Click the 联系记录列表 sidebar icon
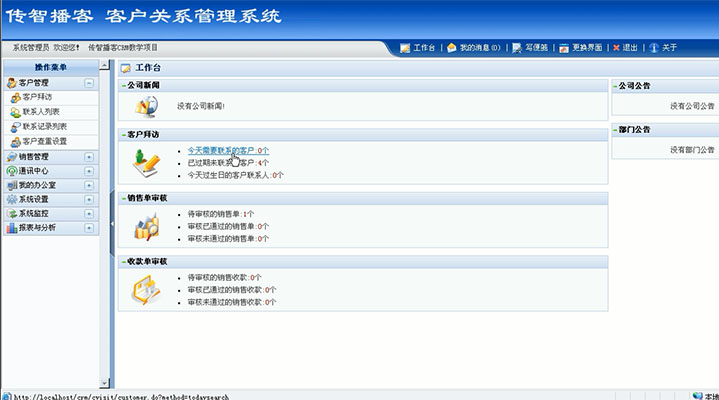 (x=16, y=127)
